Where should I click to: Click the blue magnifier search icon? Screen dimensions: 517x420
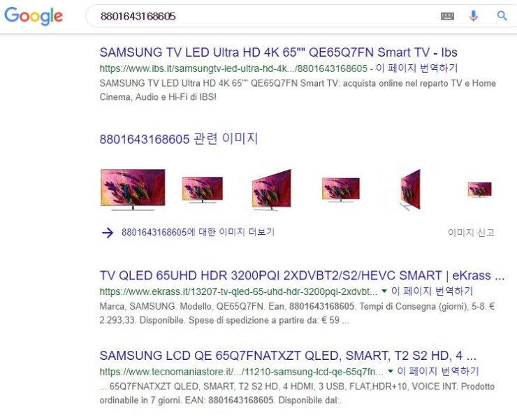[x=502, y=15]
